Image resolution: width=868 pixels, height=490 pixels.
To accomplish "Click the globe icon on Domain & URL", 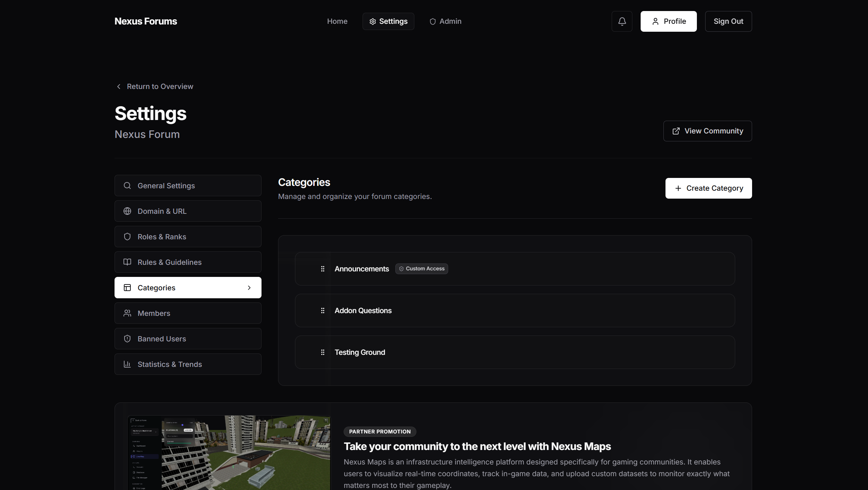I will click(x=127, y=211).
